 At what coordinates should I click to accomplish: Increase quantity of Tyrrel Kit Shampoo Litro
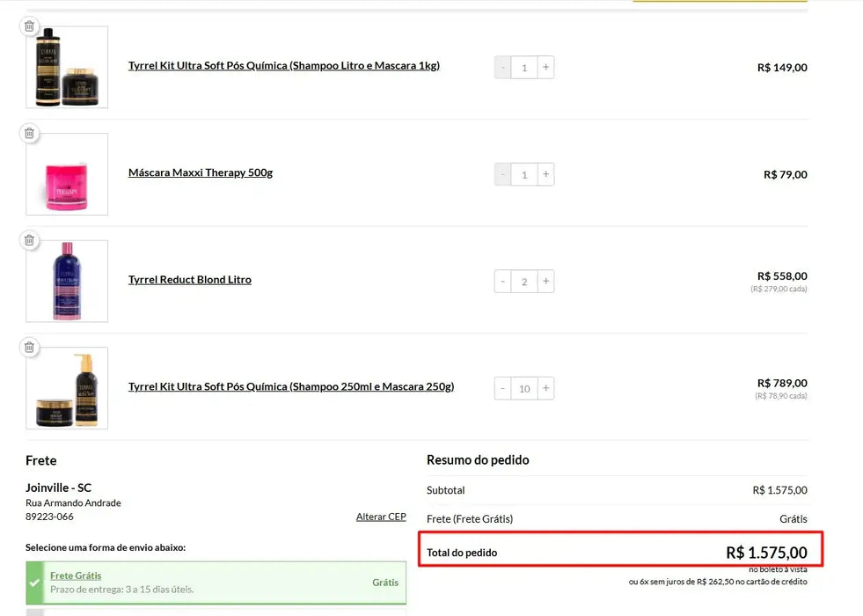pyautogui.click(x=545, y=67)
